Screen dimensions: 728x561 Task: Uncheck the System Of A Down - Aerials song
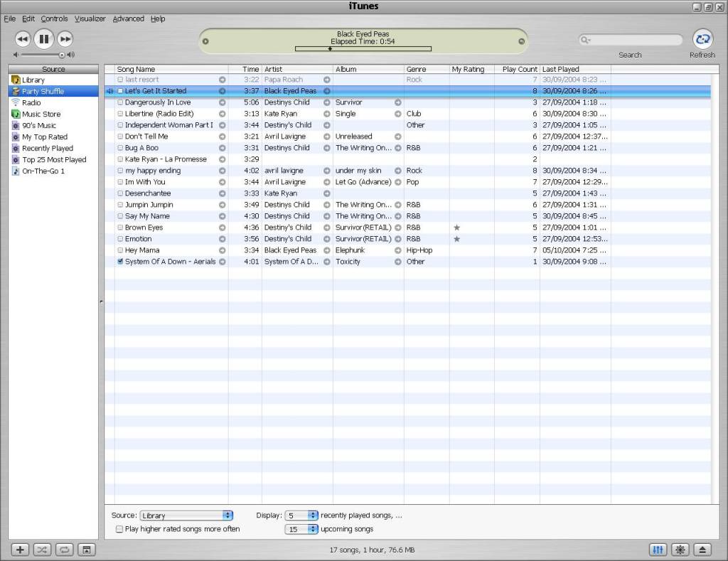click(x=120, y=262)
